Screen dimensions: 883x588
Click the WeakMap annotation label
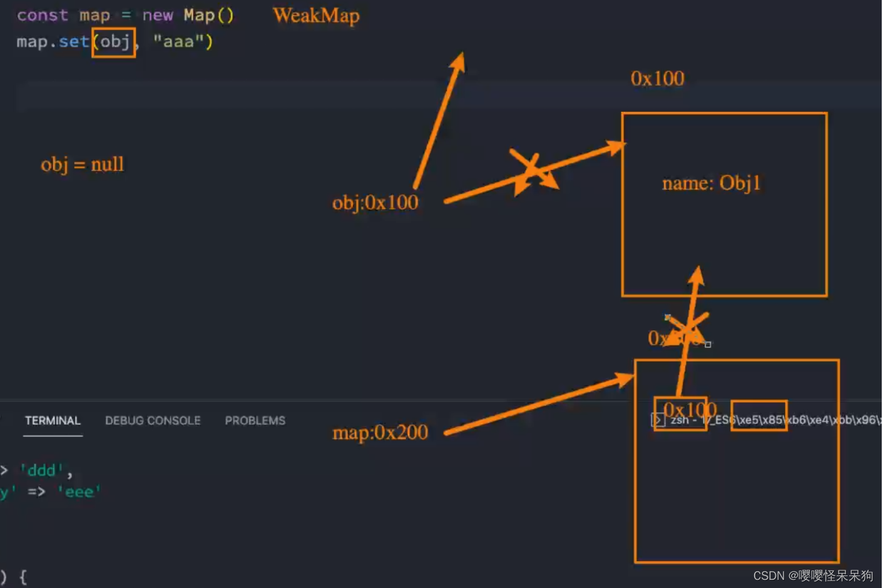[316, 16]
